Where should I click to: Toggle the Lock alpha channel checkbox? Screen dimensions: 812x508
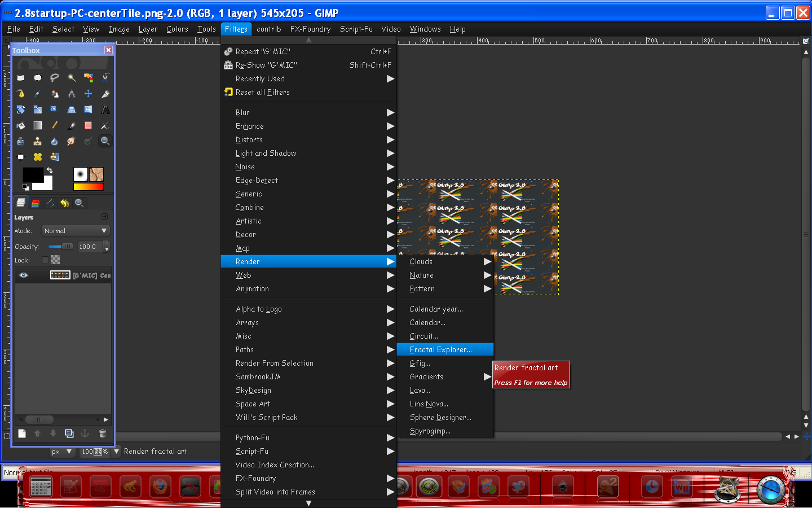[x=45, y=260]
